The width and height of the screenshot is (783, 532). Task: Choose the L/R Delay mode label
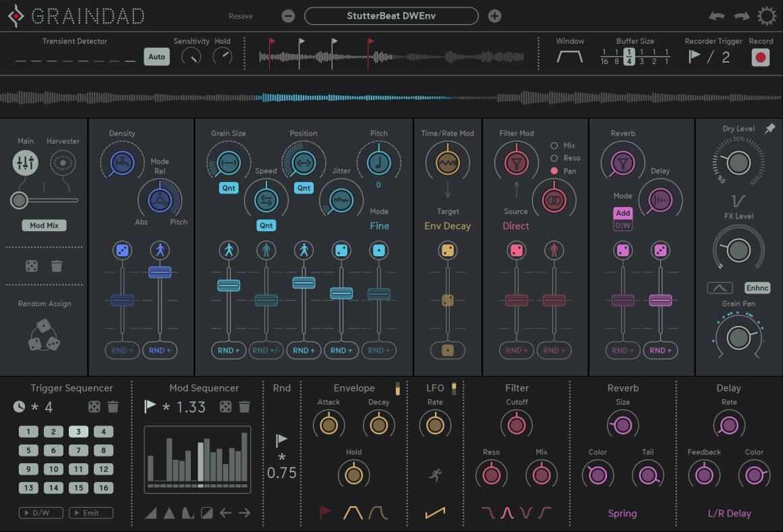pos(729,513)
